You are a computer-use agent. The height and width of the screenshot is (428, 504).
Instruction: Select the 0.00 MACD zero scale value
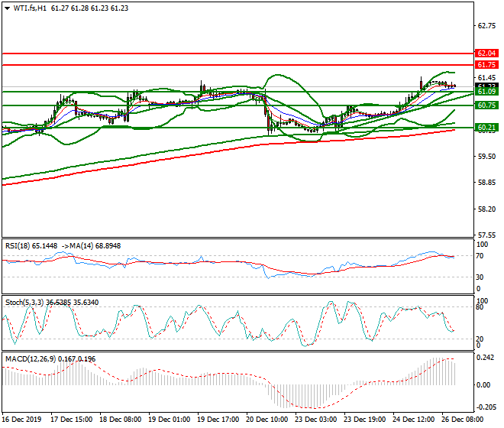[x=483, y=385]
